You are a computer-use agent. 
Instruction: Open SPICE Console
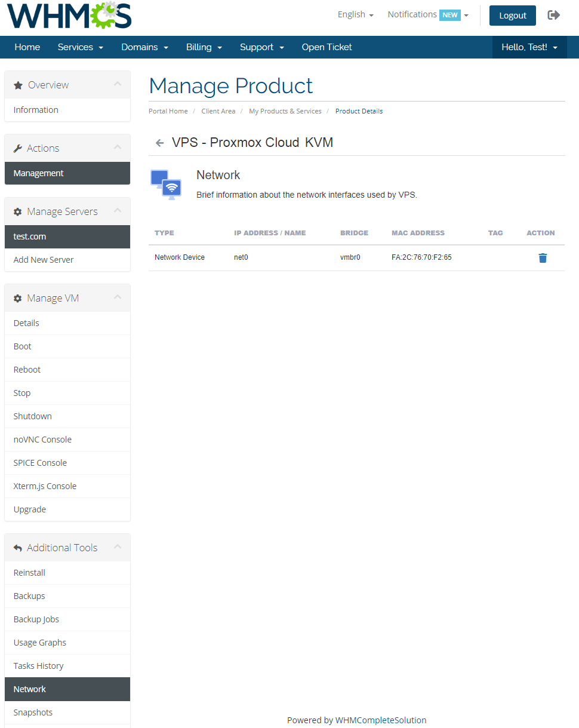pyautogui.click(x=67, y=463)
